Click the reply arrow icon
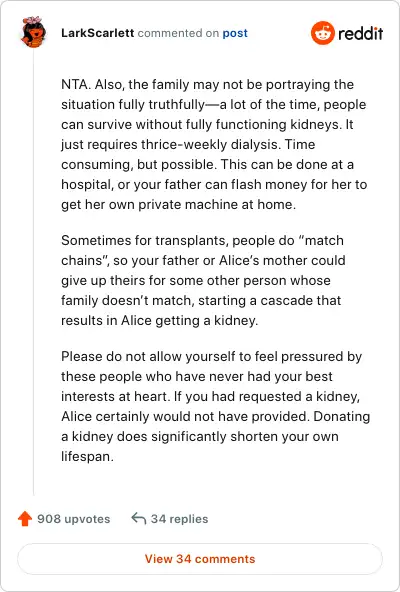This screenshot has width=400, height=592. pyautogui.click(x=139, y=518)
